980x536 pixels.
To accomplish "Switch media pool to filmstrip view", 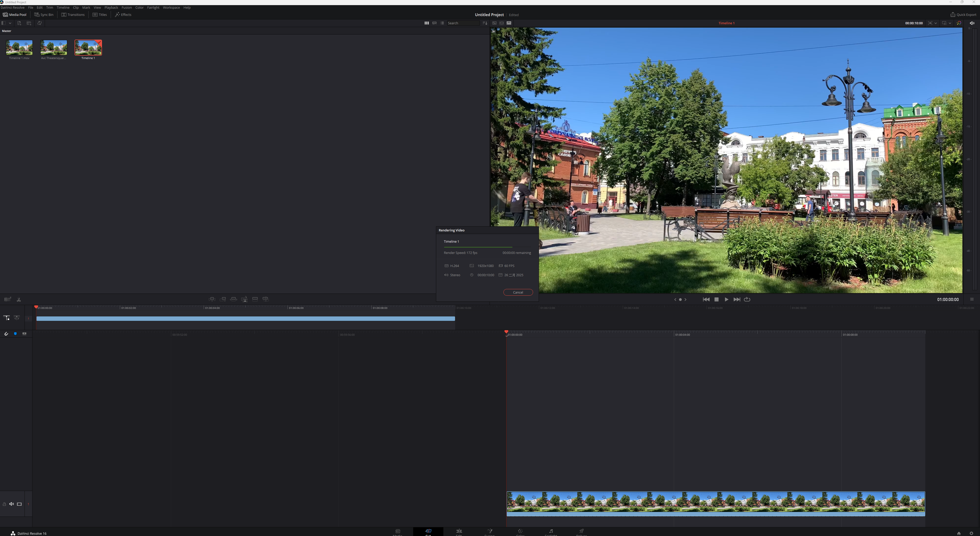I will pos(434,23).
